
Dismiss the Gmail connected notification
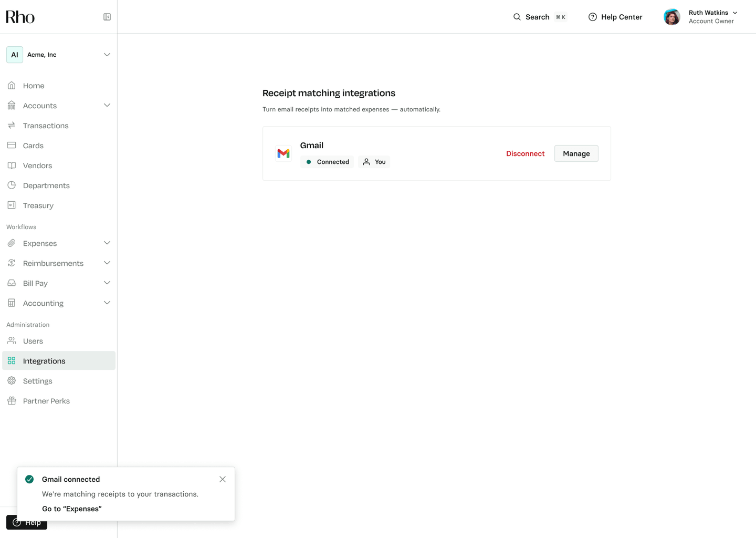223,479
